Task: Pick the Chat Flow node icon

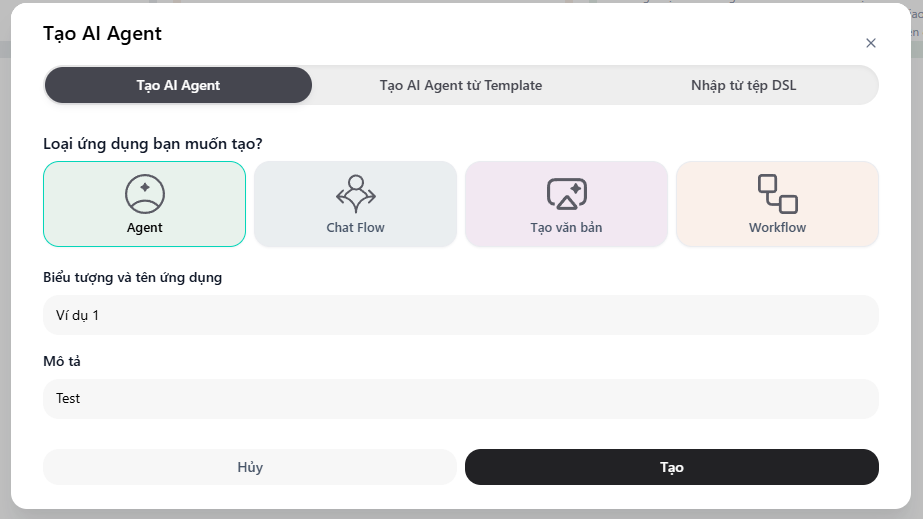Action: (x=356, y=193)
